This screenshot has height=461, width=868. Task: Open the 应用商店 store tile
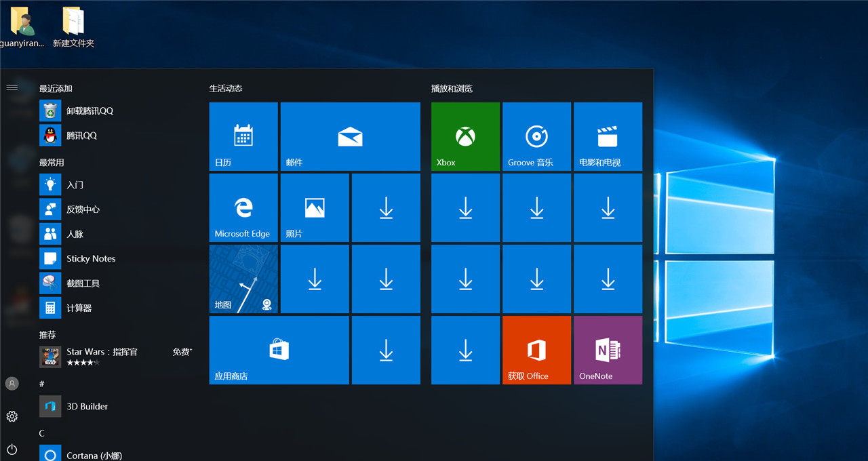tap(279, 350)
